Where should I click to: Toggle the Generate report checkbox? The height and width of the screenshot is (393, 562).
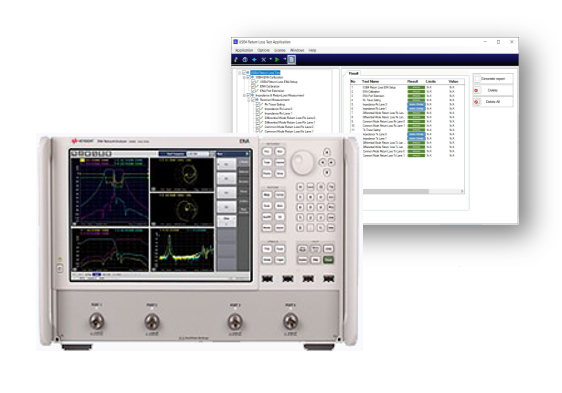pyautogui.click(x=477, y=79)
